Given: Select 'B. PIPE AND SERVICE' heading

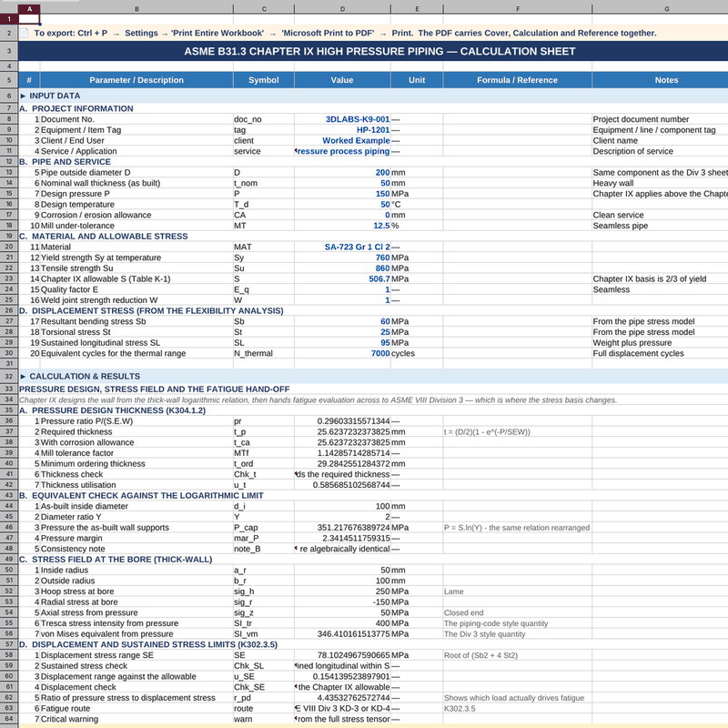Looking at the screenshot, I should (x=65, y=162).
